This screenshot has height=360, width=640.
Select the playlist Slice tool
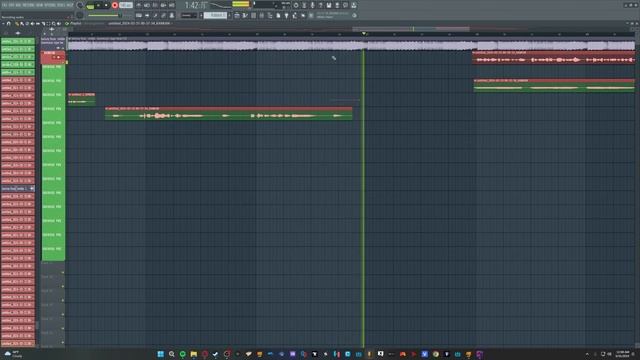tap(44, 23)
